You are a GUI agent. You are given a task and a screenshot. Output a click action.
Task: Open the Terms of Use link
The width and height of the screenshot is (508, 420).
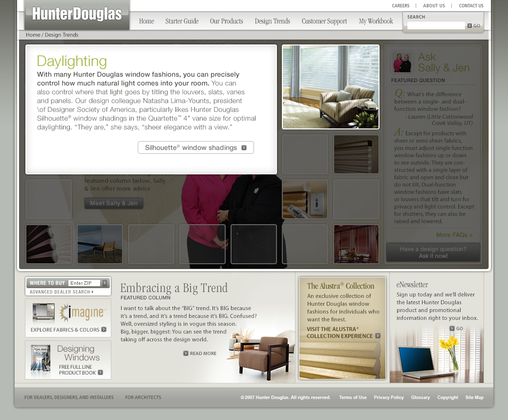[x=353, y=398]
